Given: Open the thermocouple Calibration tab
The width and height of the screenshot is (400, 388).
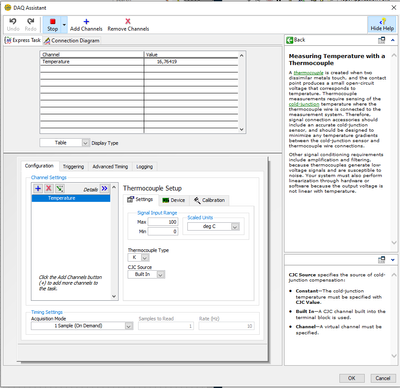Looking at the screenshot, I should pyautogui.click(x=209, y=200).
